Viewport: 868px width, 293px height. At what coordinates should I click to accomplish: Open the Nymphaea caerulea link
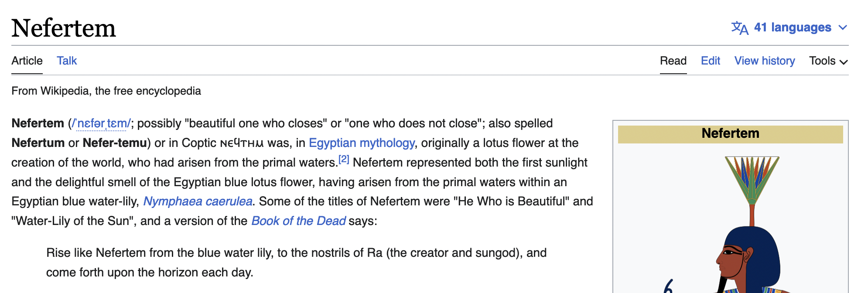[198, 201]
